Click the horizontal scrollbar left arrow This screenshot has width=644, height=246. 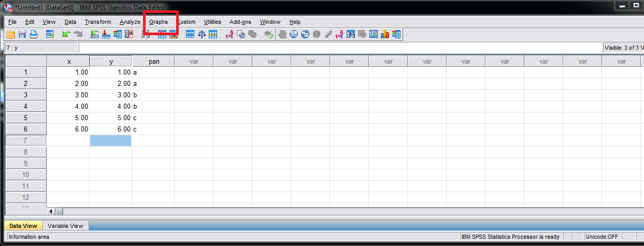(51, 211)
